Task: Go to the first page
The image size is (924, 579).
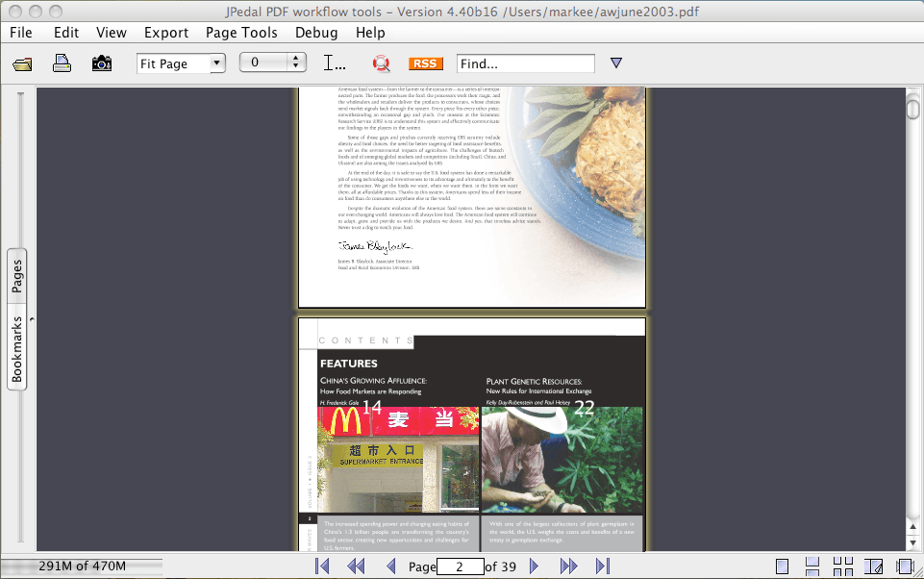Action: [322, 566]
